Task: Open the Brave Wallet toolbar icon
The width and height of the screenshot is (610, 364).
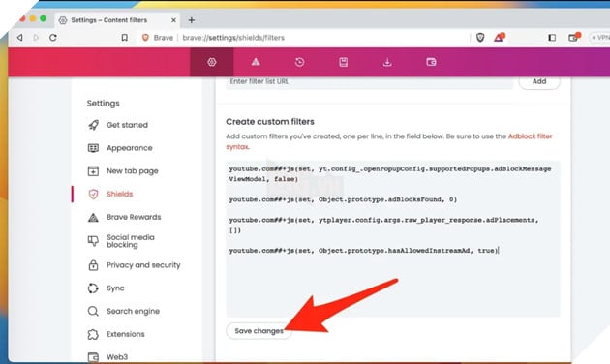Action: click(x=574, y=38)
